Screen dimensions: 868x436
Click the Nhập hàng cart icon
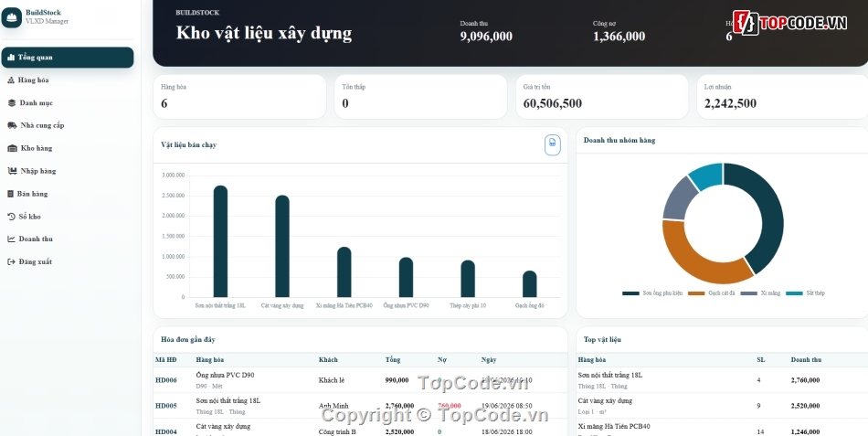pos(12,171)
